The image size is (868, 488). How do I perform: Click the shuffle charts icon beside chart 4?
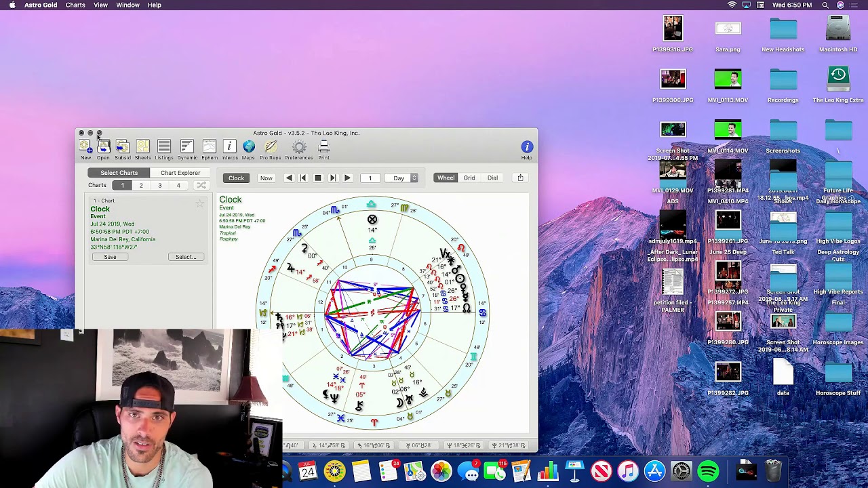point(201,185)
